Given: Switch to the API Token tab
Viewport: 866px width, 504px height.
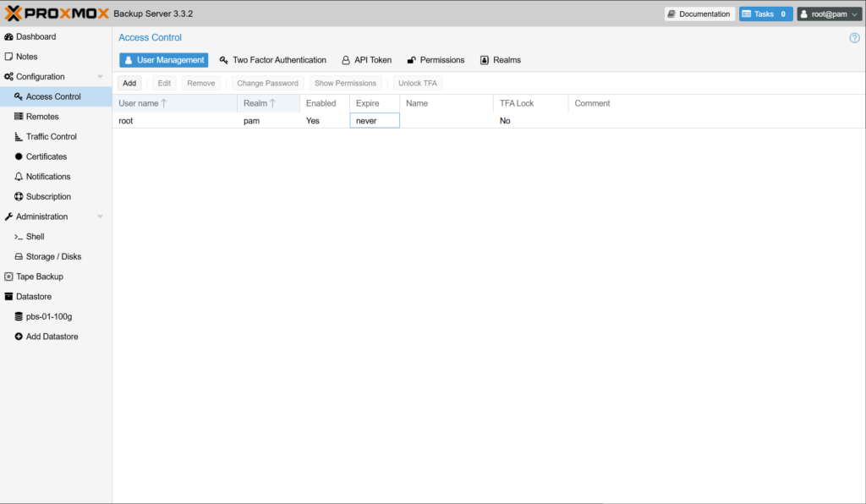Looking at the screenshot, I should pos(367,60).
